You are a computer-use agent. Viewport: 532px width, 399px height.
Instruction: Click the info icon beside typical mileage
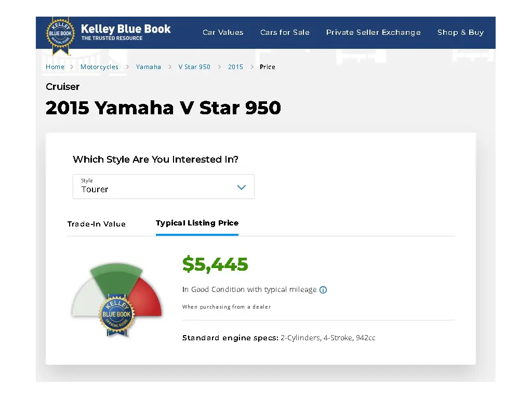pos(323,290)
